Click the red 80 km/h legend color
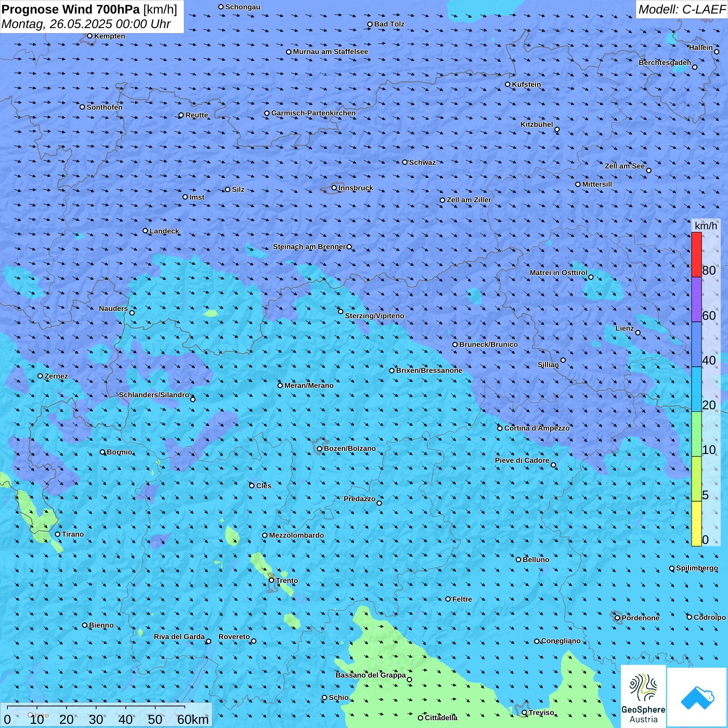Viewport: 728px width, 728px height. click(696, 255)
